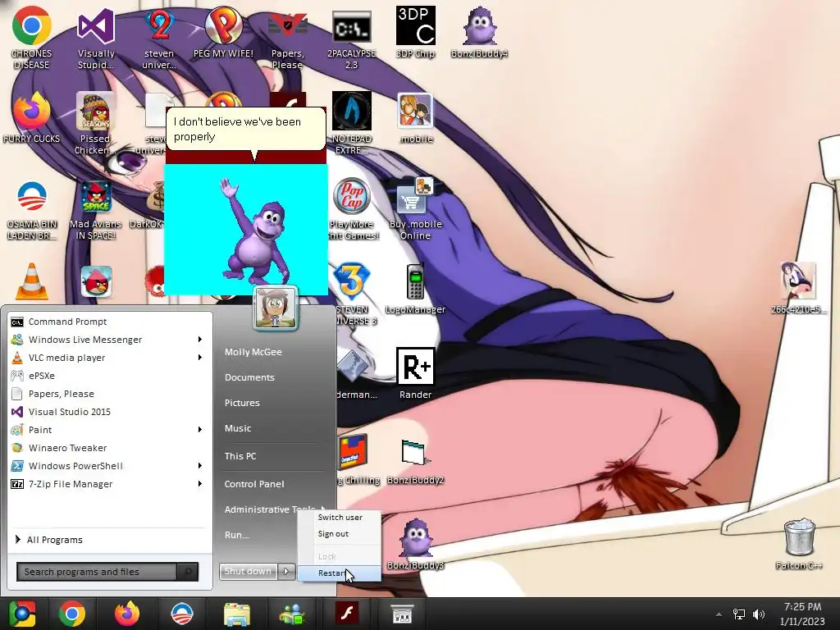The image size is (840, 630).
Task: Open the PEG MY WIFE! desktop icon
Action: (x=223, y=32)
